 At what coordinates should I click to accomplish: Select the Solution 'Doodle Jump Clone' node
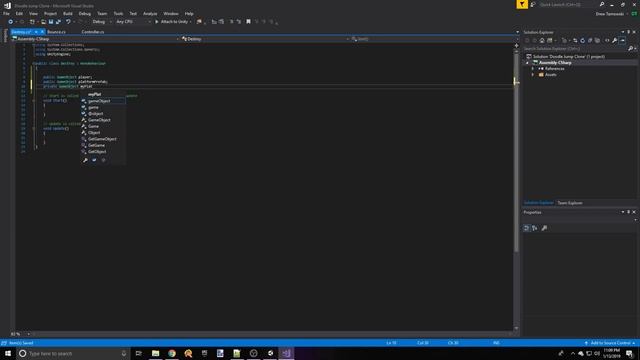point(568,57)
